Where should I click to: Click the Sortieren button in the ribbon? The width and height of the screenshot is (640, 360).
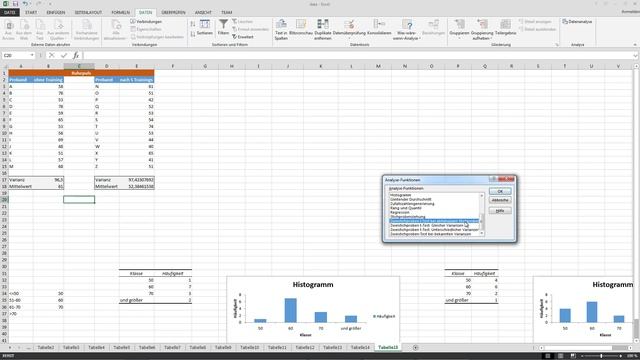(204, 27)
